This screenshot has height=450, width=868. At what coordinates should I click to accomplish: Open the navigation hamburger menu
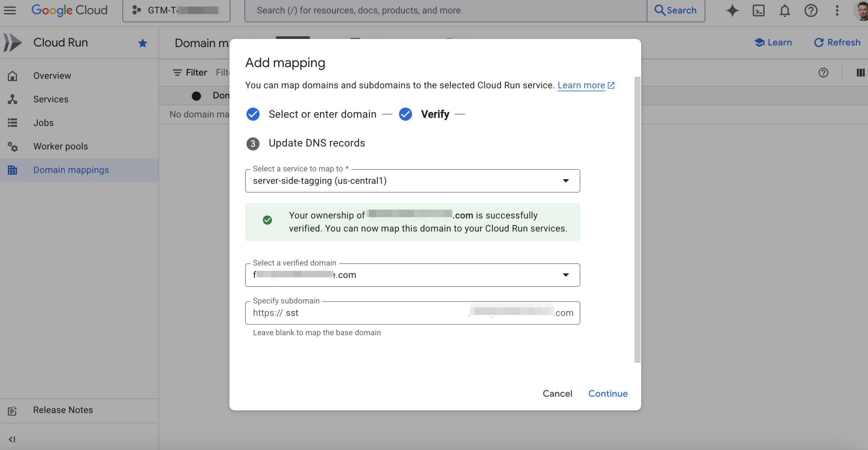click(10, 10)
